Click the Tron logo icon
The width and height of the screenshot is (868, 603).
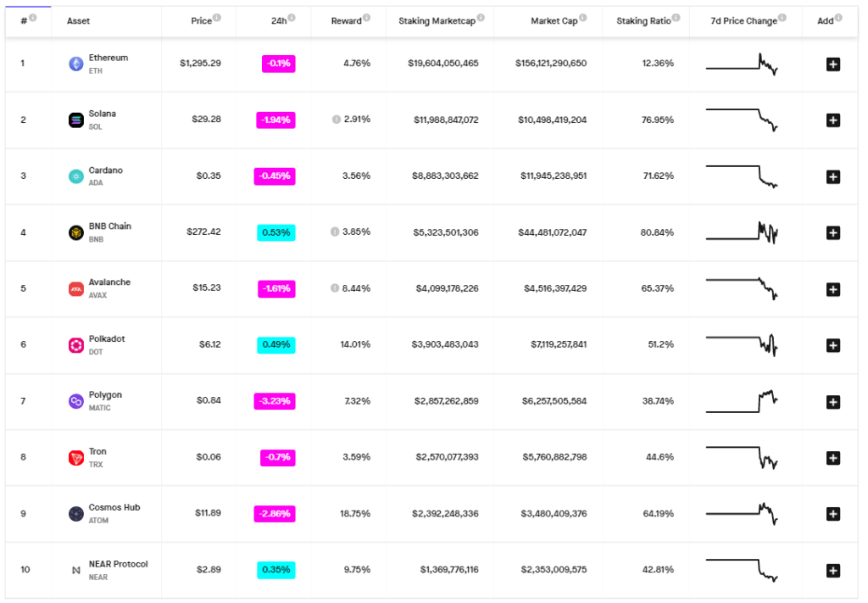pyautogui.click(x=75, y=458)
